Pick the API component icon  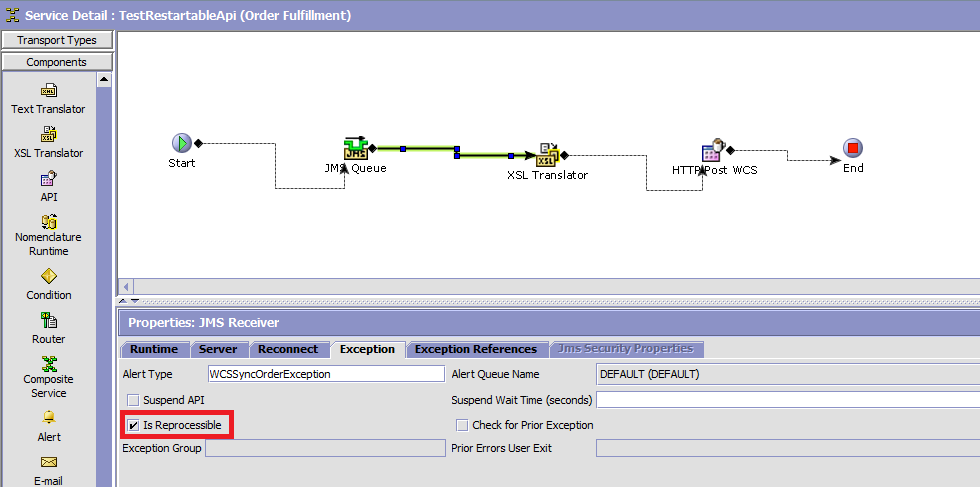(48, 180)
